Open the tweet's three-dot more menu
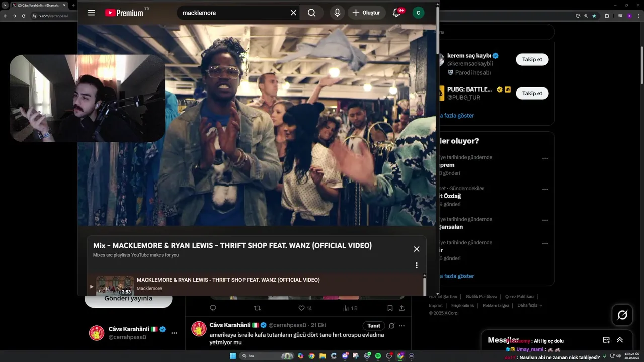644x362 pixels. (x=402, y=326)
